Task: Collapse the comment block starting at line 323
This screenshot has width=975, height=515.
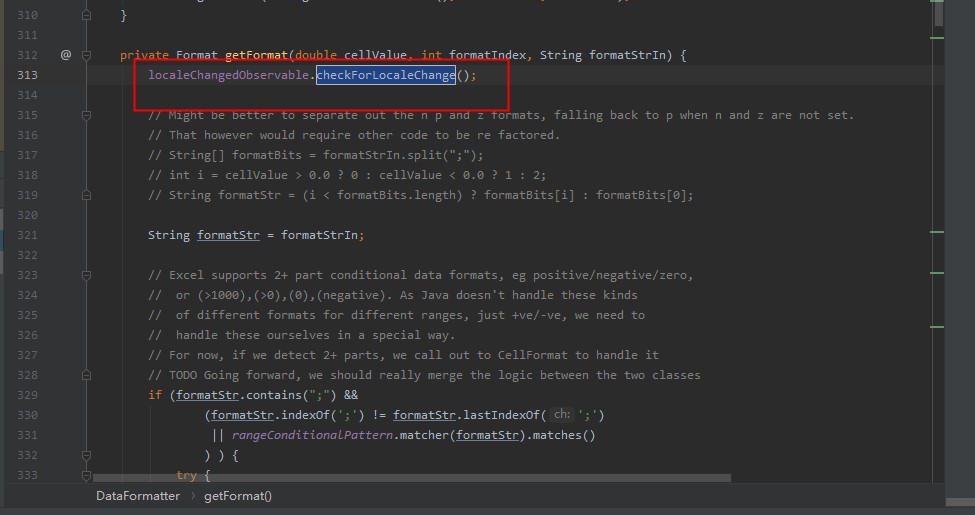Action: (86, 275)
